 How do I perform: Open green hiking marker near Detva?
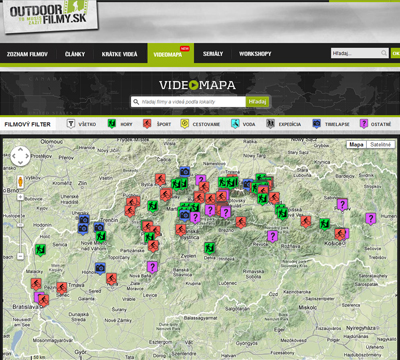209,248
